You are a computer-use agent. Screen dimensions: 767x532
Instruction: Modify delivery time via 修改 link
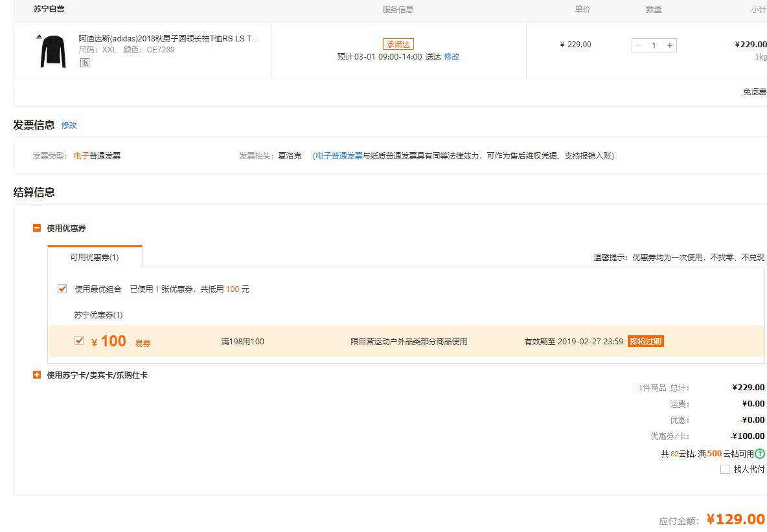tap(452, 57)
